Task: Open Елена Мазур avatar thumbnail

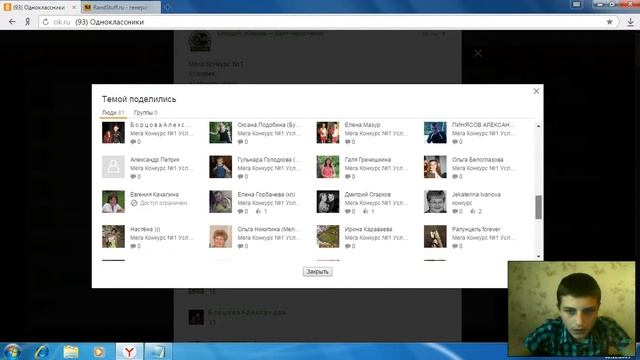Action: (328, 132)
